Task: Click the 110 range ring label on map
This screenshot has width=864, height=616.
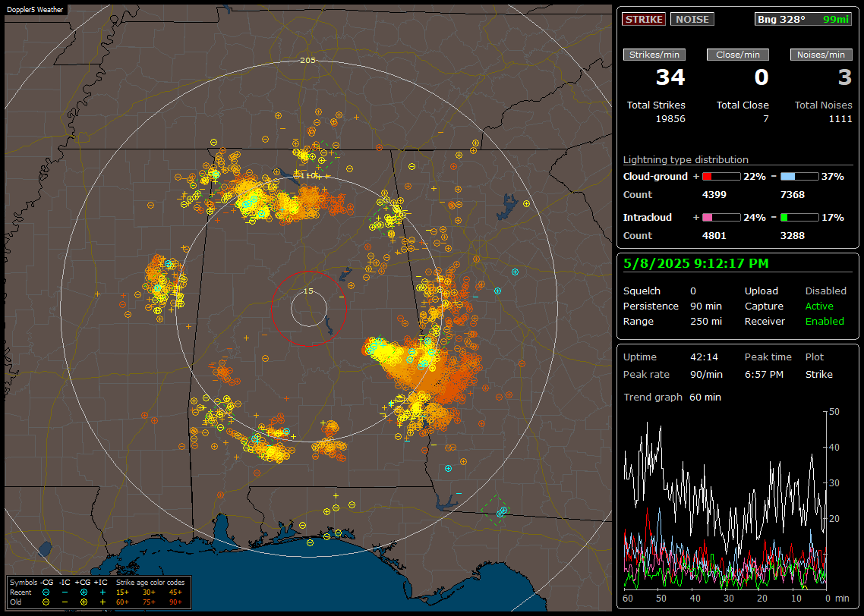Action: tap(308, 175)
